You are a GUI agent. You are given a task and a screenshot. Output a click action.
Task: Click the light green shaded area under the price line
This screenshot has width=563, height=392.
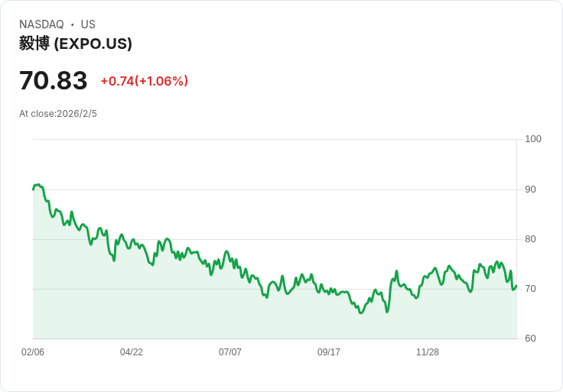tap(229, 313)
